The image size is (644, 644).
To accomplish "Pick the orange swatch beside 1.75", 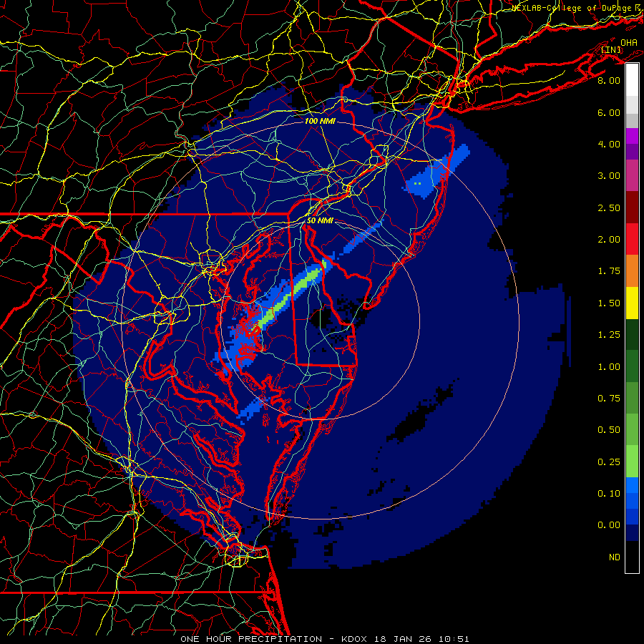I will pos(632,271).
